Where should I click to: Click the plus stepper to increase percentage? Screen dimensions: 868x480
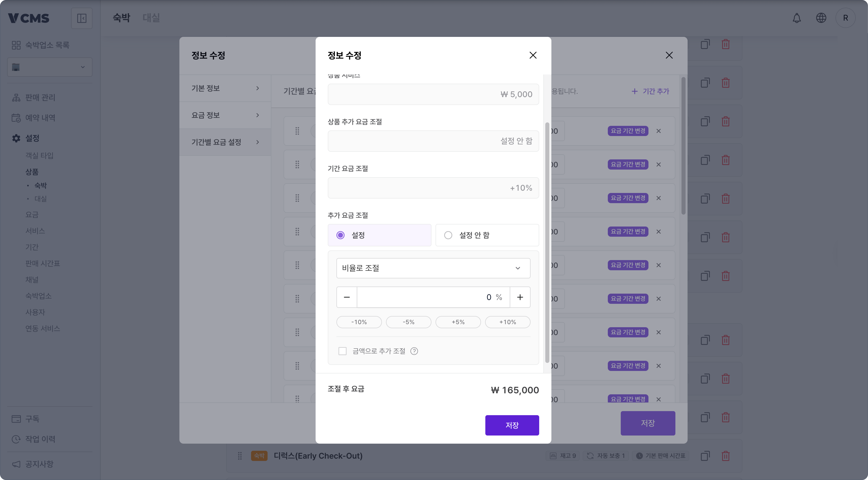[x=520, y=297]
